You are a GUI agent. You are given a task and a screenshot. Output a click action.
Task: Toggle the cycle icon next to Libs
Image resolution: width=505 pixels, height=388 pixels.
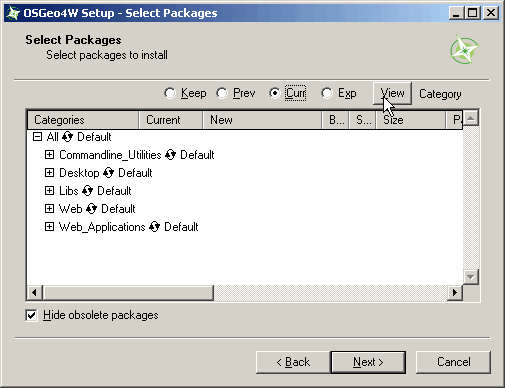click(87, 191)
